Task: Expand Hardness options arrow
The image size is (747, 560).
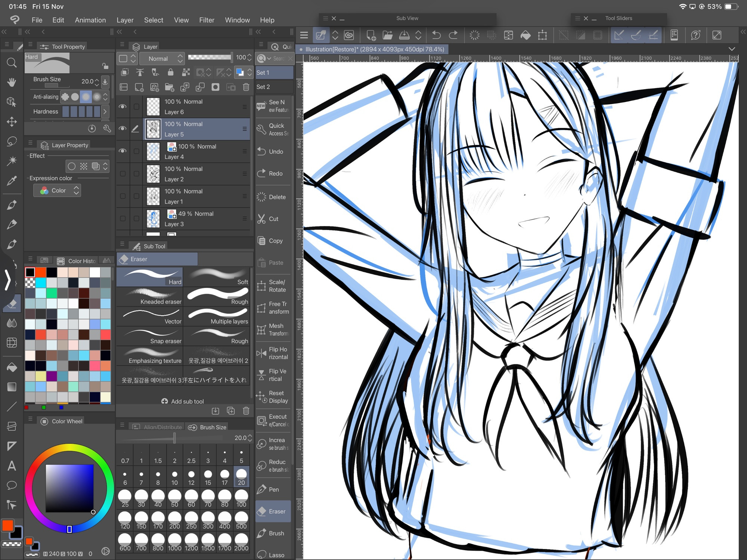Action: [x=105, y=111]
